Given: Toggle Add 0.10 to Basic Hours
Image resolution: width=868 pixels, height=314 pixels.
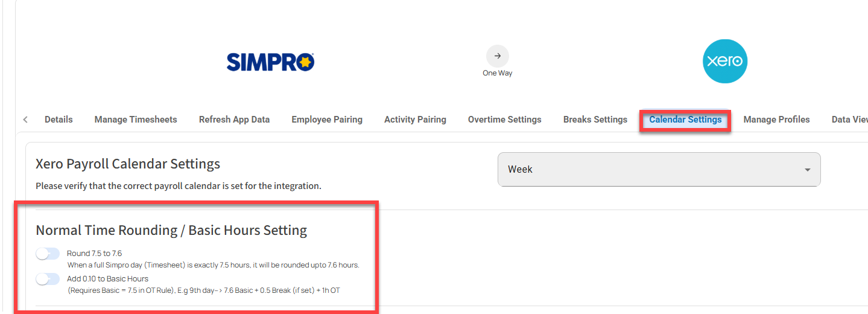Looking at the screenshot, I should click(48, 279).
